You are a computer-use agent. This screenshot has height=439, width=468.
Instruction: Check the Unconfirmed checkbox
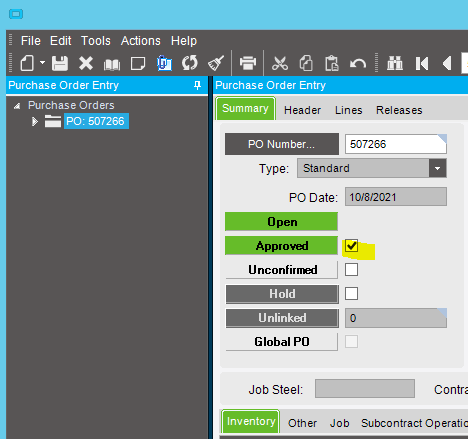(x=351, y=270)
